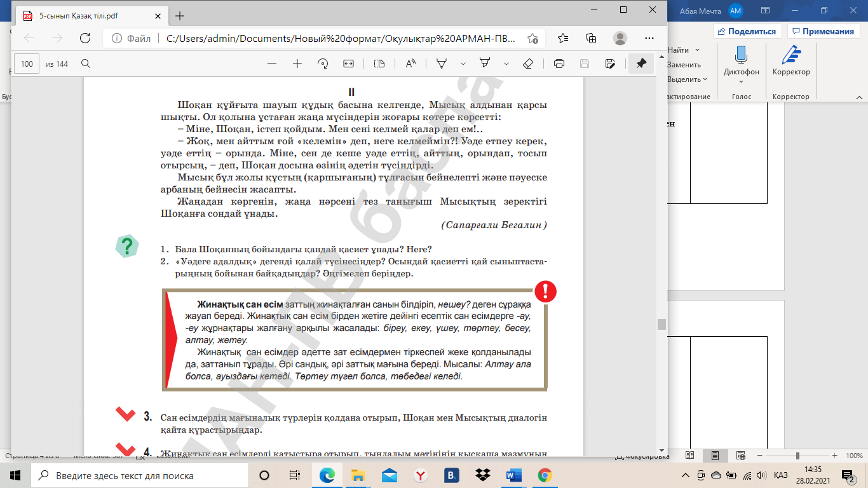Open Microsoft Edge from the taskbar
The image size is (868, 488).
pyautogui.click(x=328, y=475)
